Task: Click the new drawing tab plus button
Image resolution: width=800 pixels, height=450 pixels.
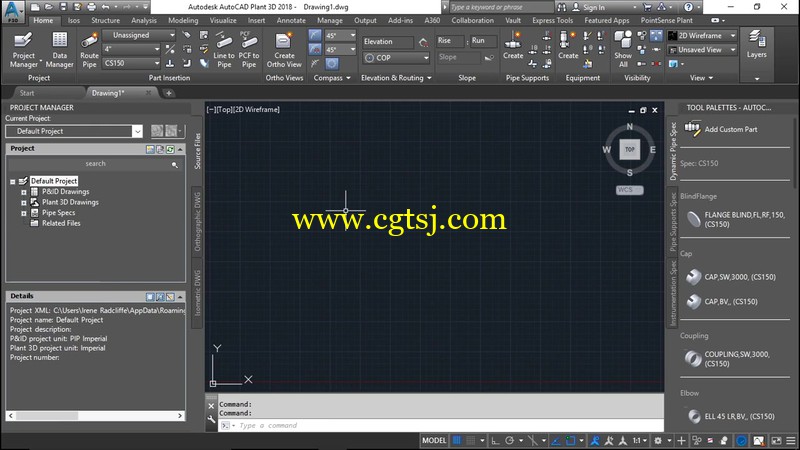Action: point(168,93)
